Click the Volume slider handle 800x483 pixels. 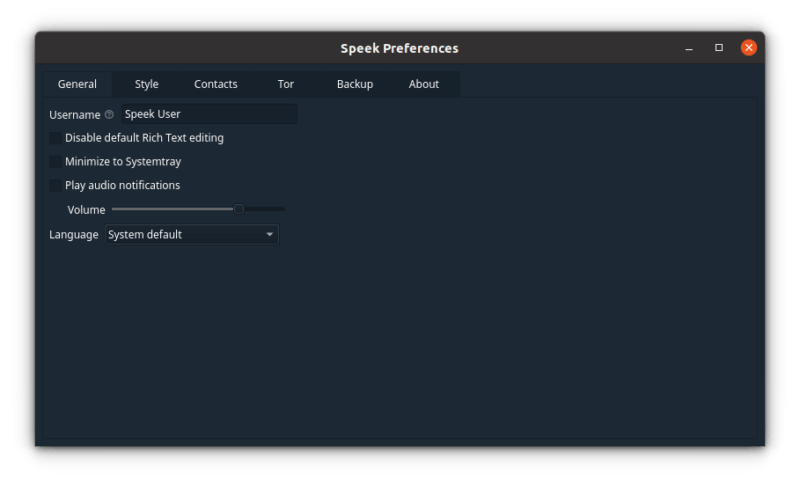(x=239, y=209)
